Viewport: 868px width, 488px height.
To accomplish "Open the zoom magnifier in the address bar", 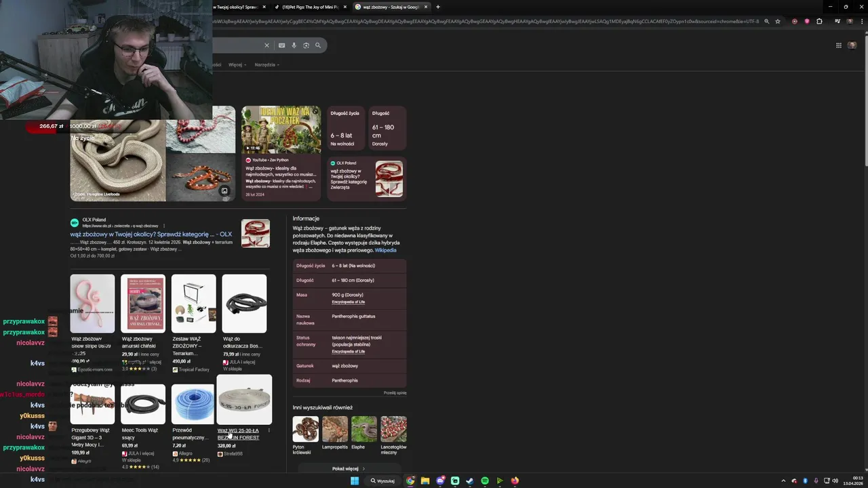I will click(766, 21).
